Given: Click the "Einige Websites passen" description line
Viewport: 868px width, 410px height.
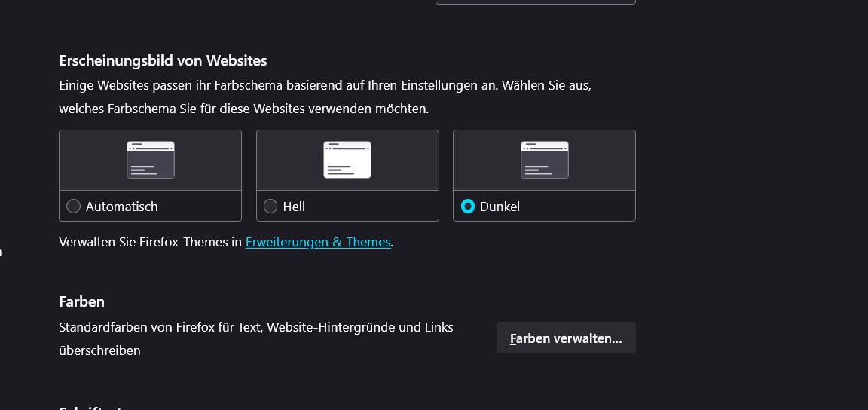Looking at the screenshot, I should tap(325, 85).
